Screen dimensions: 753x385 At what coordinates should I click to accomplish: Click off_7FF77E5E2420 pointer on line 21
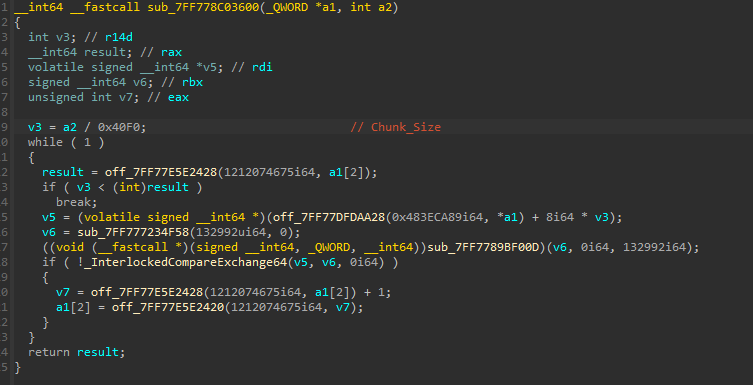pos(168,307)
